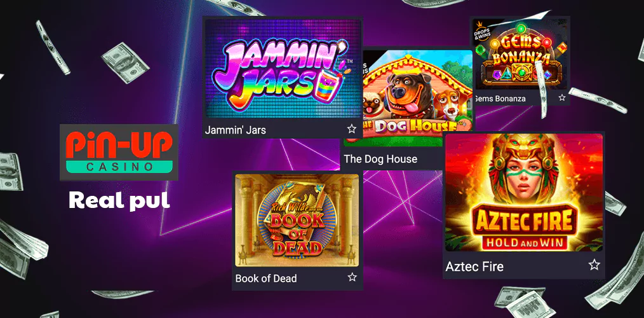This screenshot has width=644, height=318.
Task: Click the Book of Dead title text
Action: [265, 278]
